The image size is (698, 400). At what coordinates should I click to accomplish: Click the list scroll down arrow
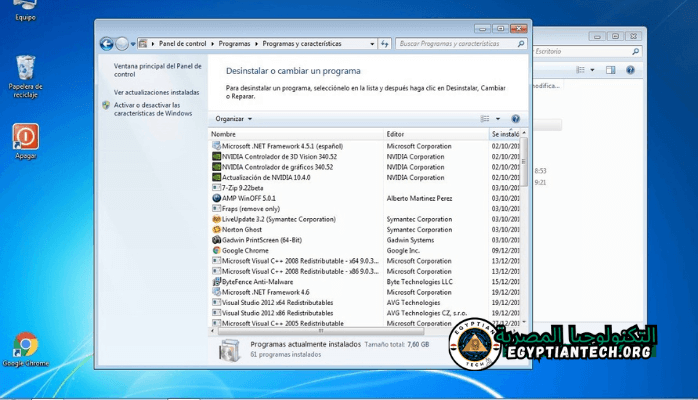coord(524,322)
